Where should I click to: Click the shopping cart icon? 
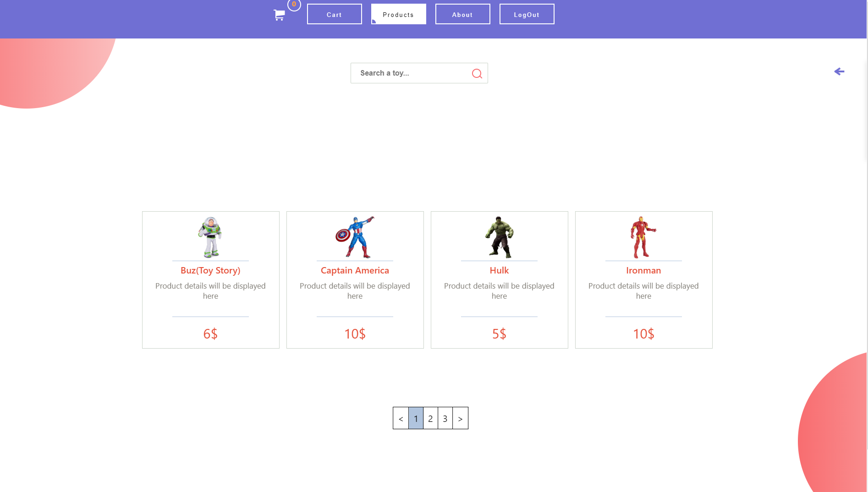[279, 15]
